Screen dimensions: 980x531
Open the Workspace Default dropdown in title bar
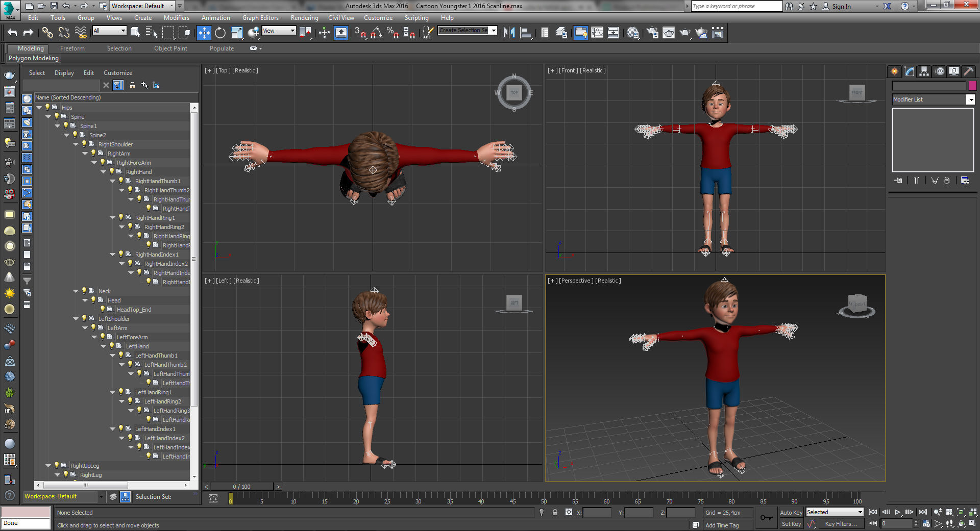point(142,6)
